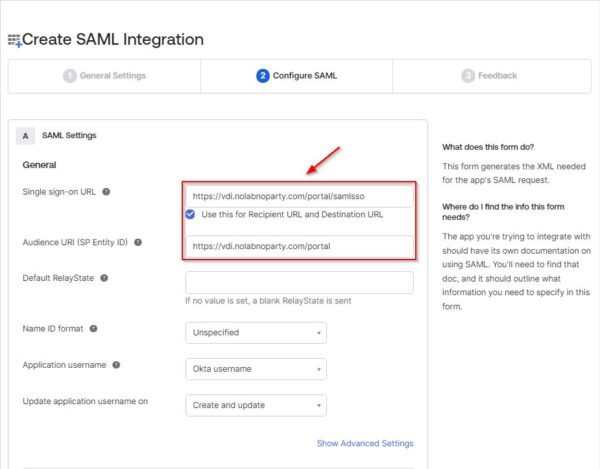The height and width of the screenshot is (469, 600).
Task: Click the 'General' section heading
Action: 39,165
